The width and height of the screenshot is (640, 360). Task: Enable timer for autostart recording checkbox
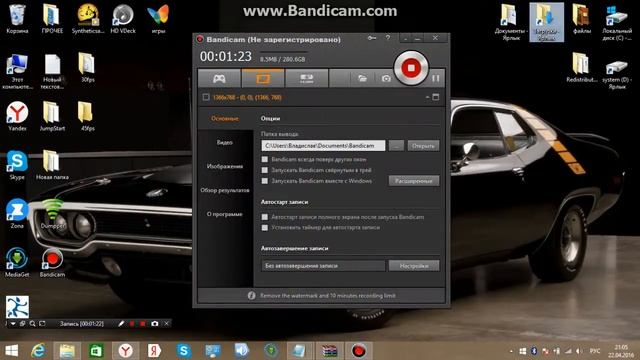point(264,227)
